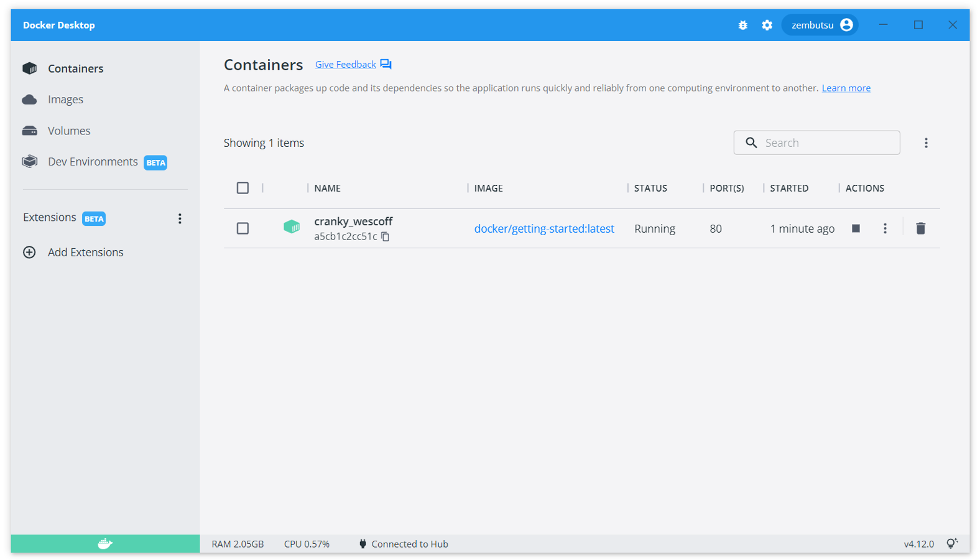This screenshot has height=560, width=980.
Task: Click the Connected to Hub status text
Action: coord(410,544)
